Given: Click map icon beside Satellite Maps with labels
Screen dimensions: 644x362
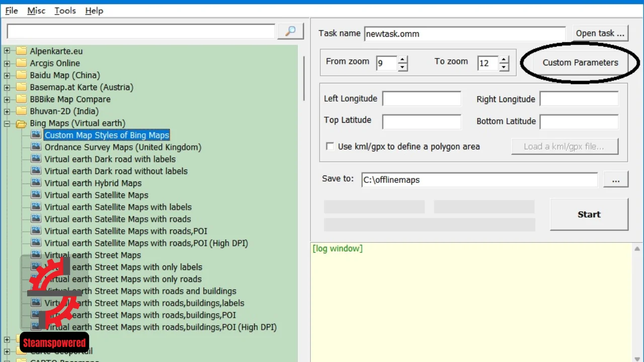Looking at the screenshot, I should (36, 207).
